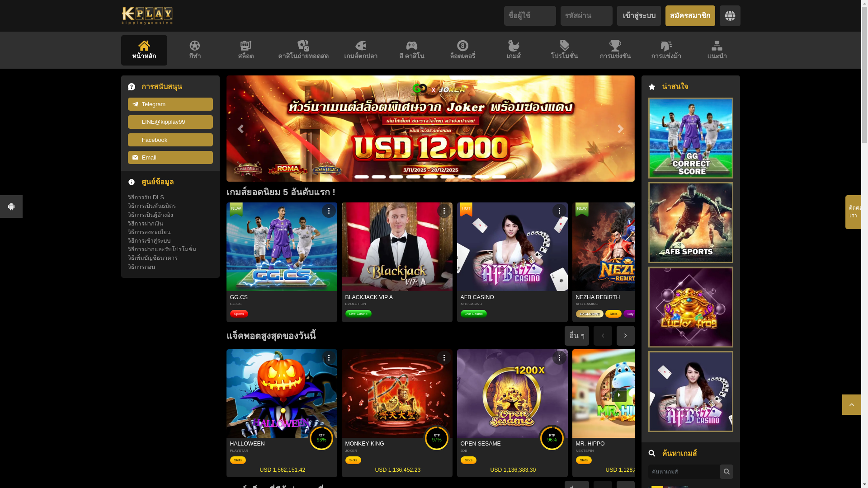Open the referral (แนะนำ) network icon

coord(717,46)
